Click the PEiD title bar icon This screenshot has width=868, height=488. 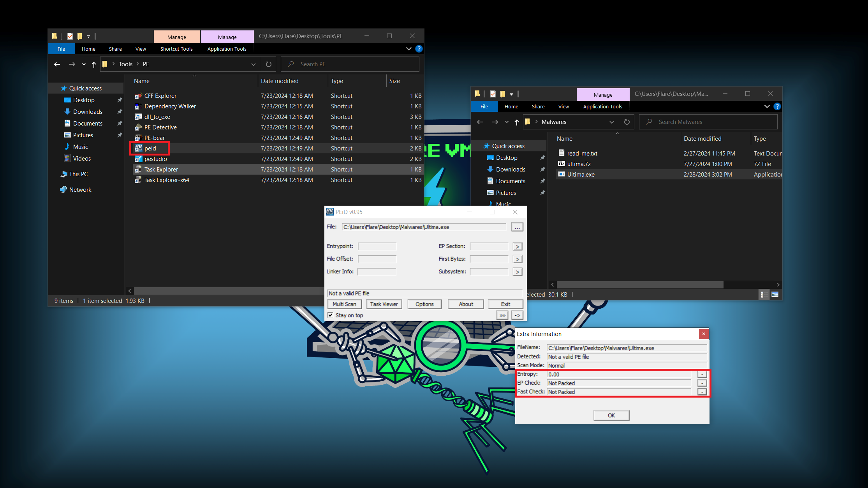pyautogui.click(x=330, y=212)
